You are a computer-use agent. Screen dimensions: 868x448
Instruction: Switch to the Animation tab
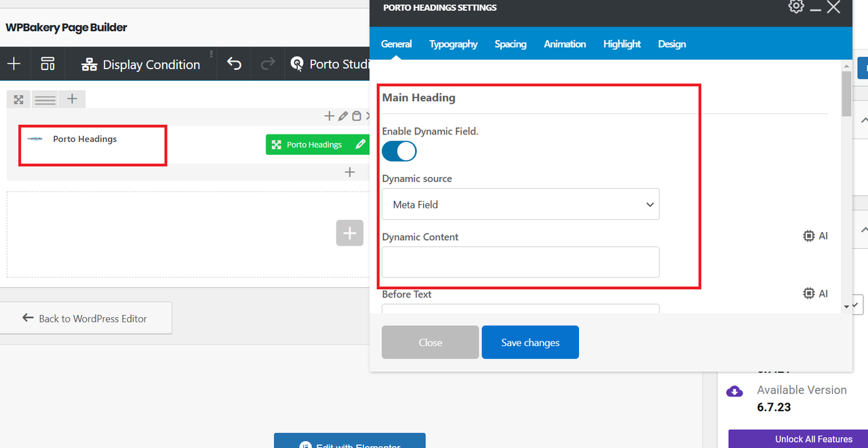point(565,44)
